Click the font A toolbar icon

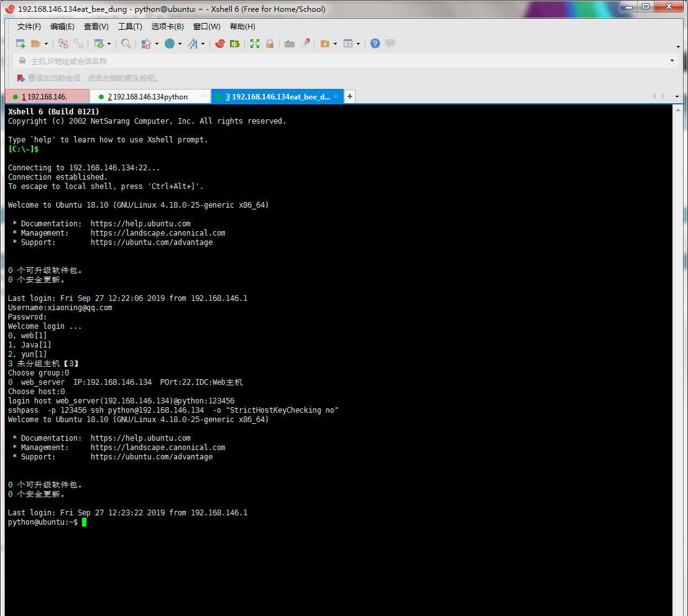pos(193,44)
